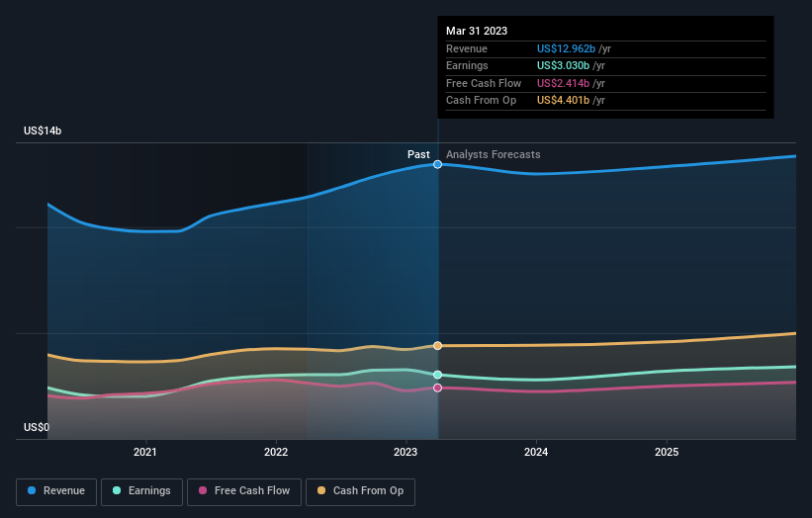
Task: Click the Mar 31 2023 tooltip date
Action: pos(477,31)
